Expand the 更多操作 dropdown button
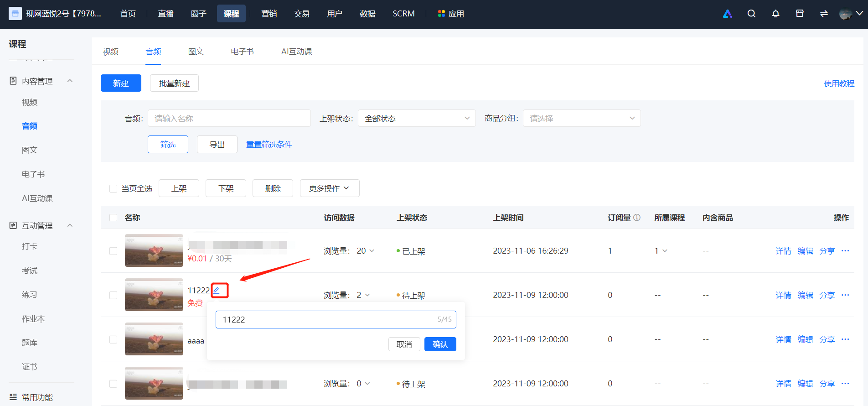The height and width of the screenshot is (406, 868). (x=330, y=188)
